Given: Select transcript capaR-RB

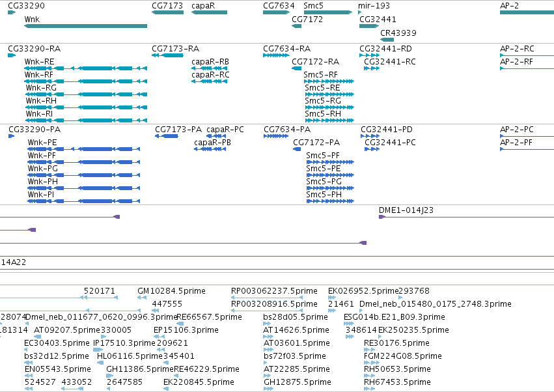Looking at the screenshot, I should [209, 68].
